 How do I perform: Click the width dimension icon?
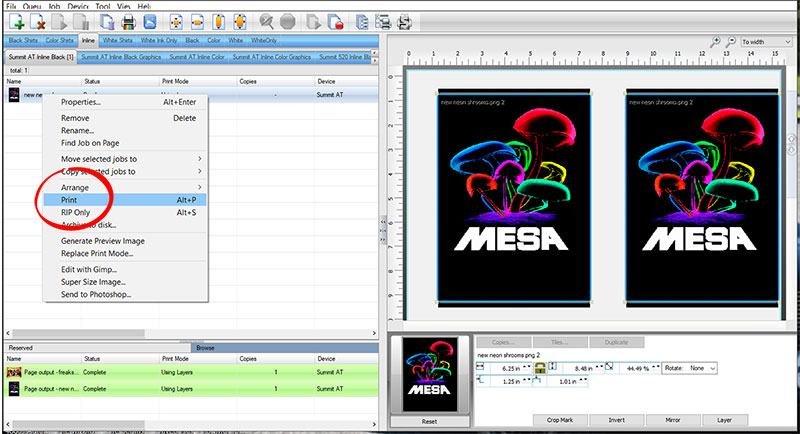click(x=480, y=367)
